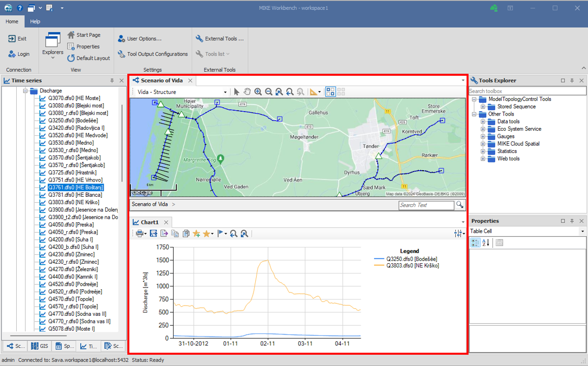This screenshot has width=588, height=366.
Task: Switch to the Ti... explorer tab
Action: pos(88,346)
